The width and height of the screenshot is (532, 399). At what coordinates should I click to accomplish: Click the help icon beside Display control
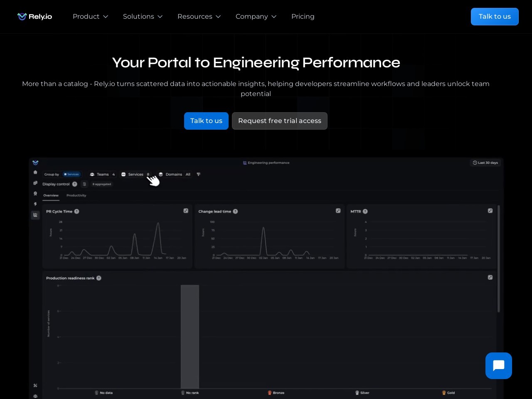click(75, 184)
